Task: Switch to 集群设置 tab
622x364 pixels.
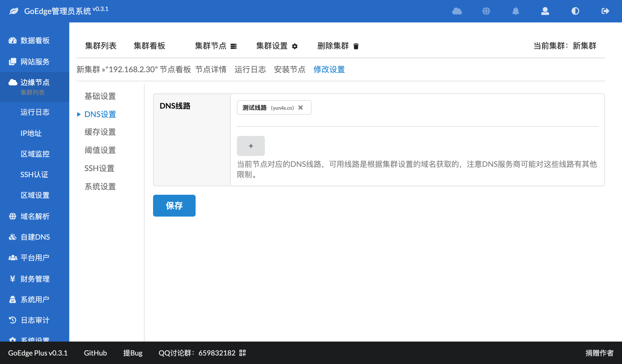Action: [277, 46]
